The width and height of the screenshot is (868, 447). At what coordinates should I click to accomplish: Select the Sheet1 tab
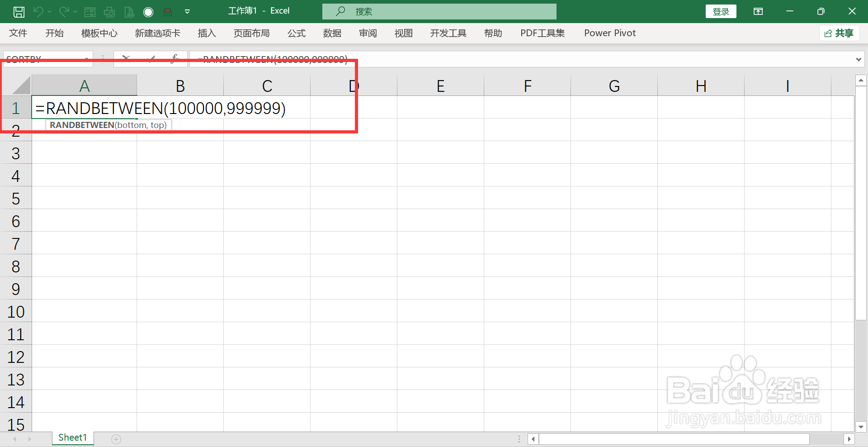(72, 437)
